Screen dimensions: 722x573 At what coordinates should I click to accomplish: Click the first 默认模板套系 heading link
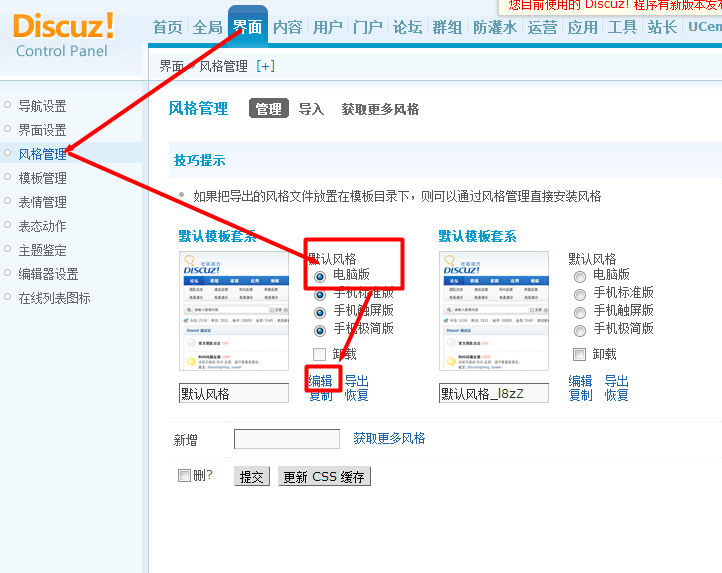217,236
